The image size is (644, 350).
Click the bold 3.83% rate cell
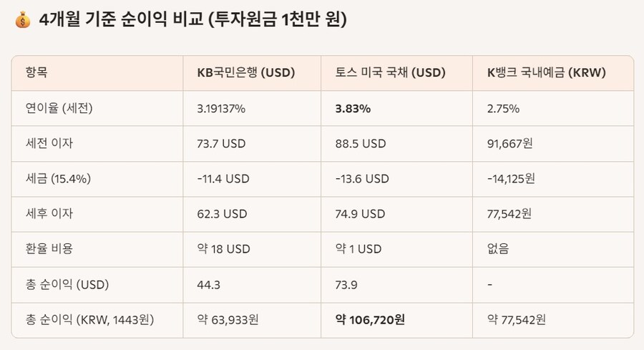click(353, 109)
